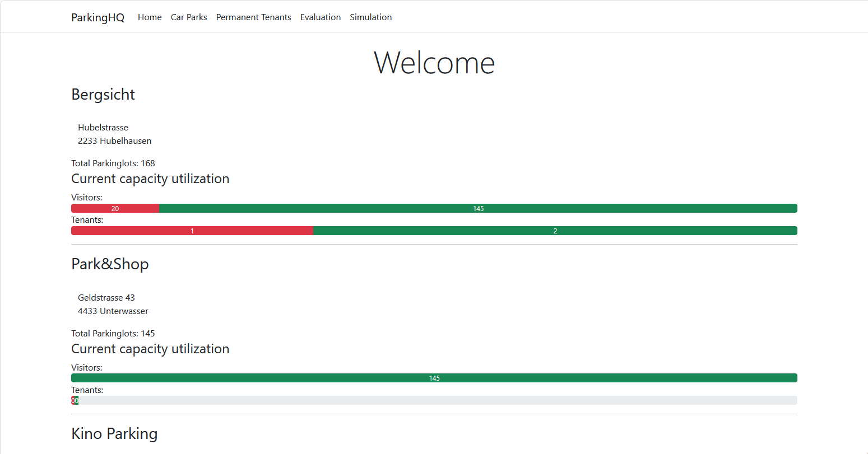868x454 pixels.
Task: Click the Total Parkinglots: 145 text
Action: [113, 334]
